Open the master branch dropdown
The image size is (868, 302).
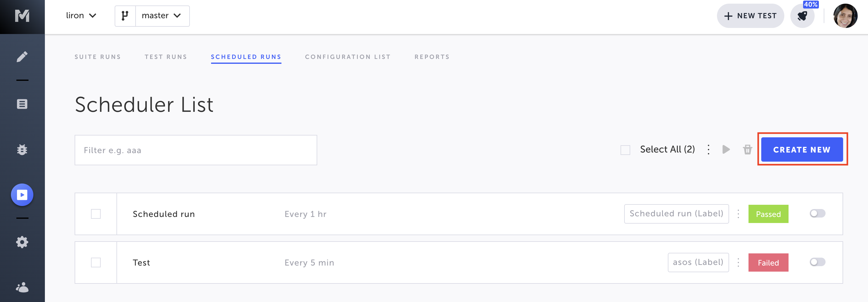click(162, 16)
